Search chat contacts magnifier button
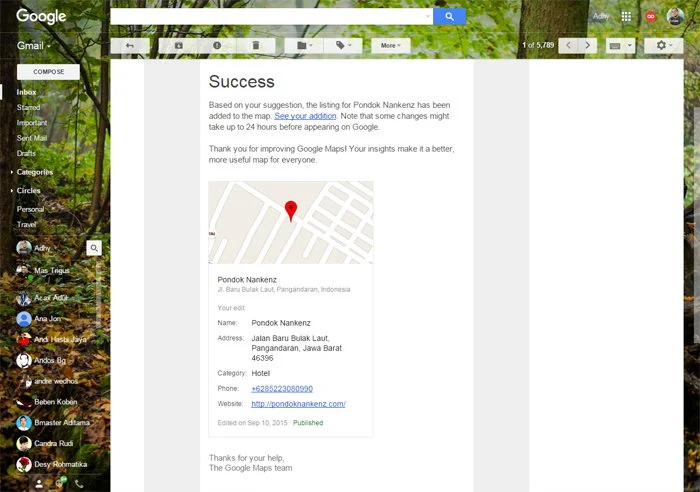 coord(94,248)
